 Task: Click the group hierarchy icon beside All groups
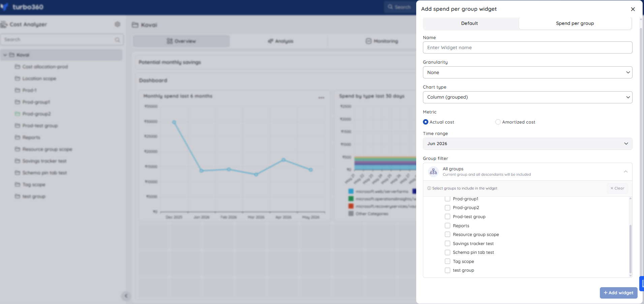(x=433, y=172)
